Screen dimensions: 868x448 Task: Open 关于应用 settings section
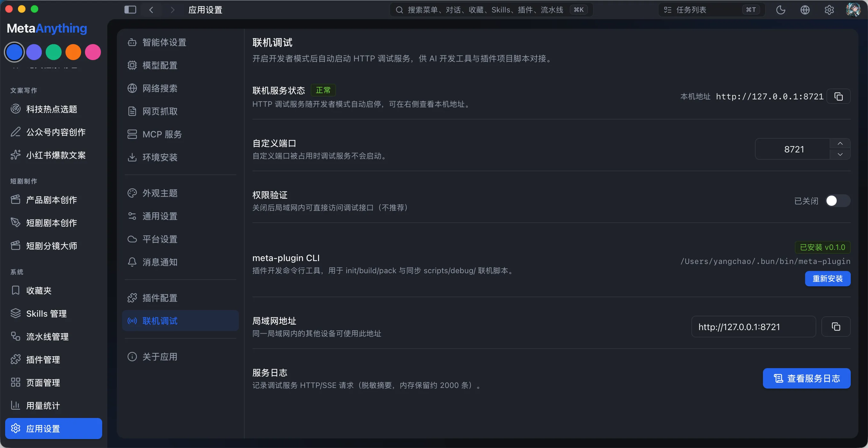[x=180, y=357]
